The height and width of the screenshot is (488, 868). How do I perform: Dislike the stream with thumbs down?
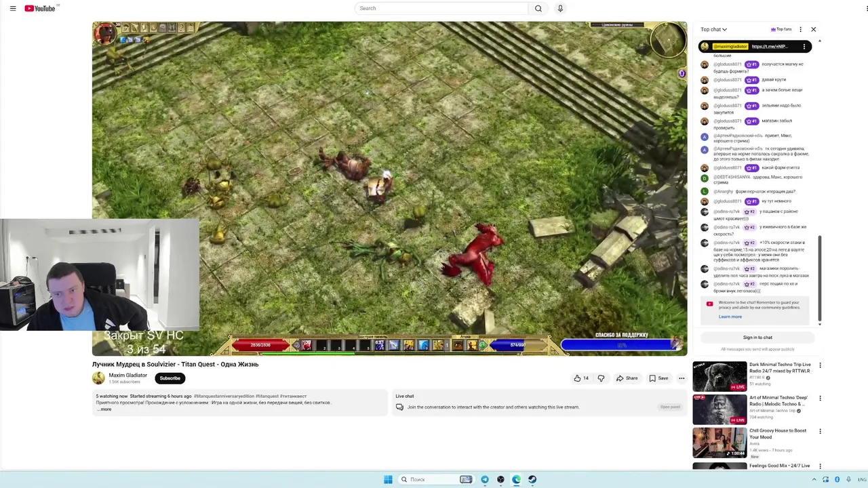601,378
